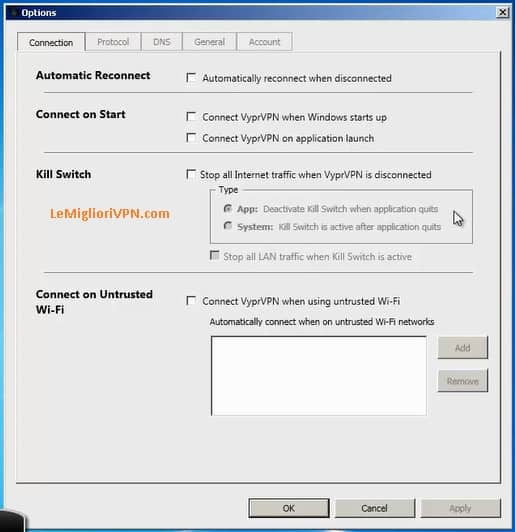515x532 pixels.
Task: Click the Add network button
Action: tap(463, 347)
